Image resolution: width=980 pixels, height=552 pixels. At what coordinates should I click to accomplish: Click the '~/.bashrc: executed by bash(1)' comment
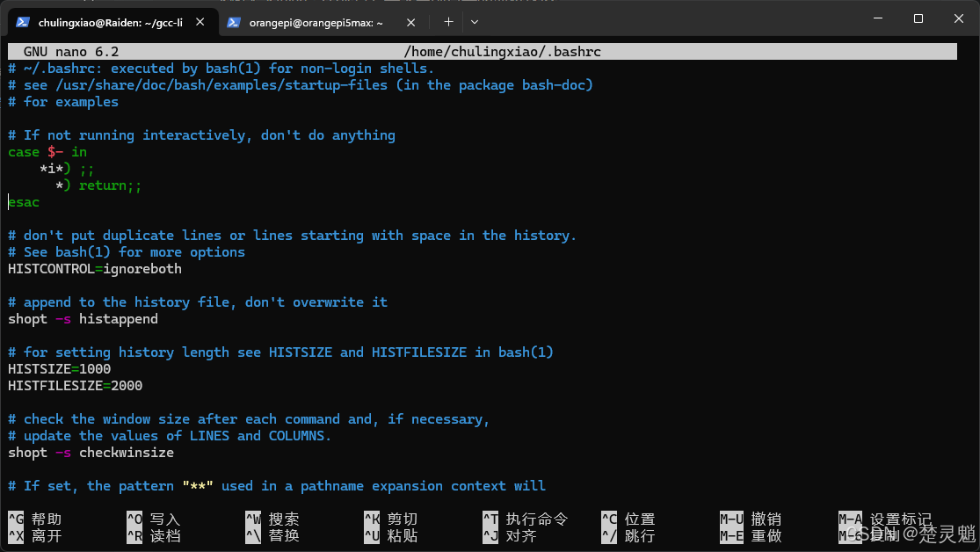click(221, 69)
